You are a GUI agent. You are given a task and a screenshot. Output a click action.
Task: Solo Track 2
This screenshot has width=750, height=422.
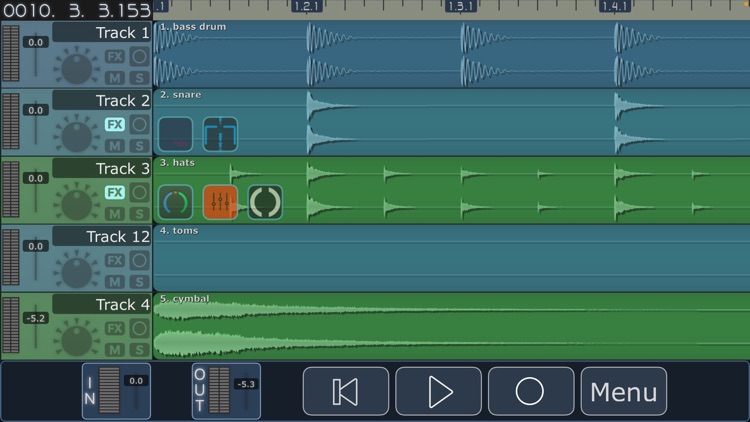click(139, 146)
